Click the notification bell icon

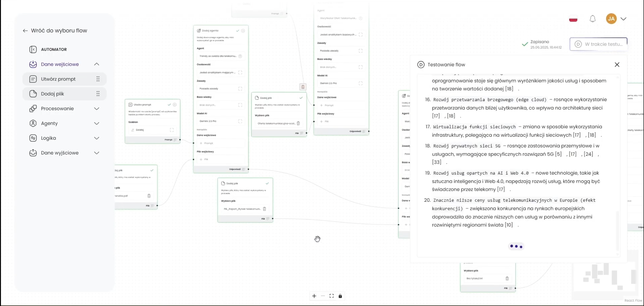tap(592, 19)
